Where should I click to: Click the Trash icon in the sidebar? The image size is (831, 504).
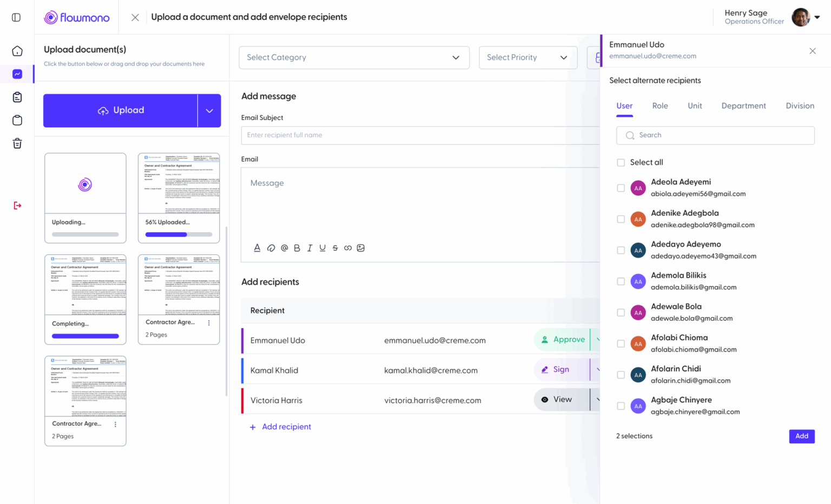point(17,143)
